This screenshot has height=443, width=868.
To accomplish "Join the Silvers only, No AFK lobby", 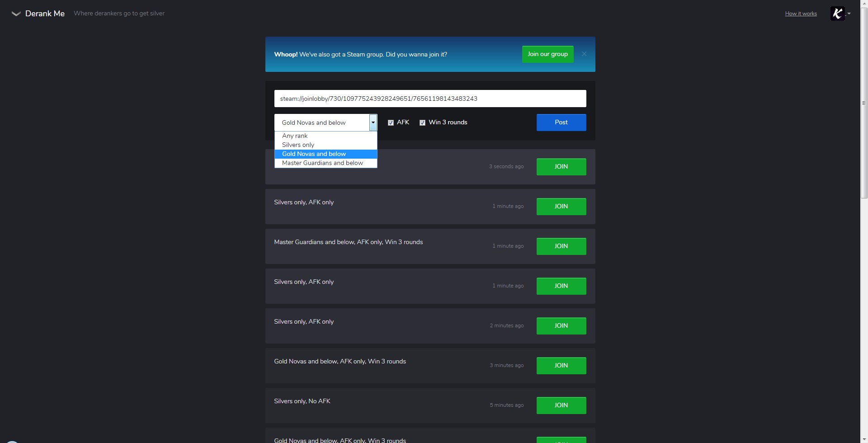I will click(561, 405).
